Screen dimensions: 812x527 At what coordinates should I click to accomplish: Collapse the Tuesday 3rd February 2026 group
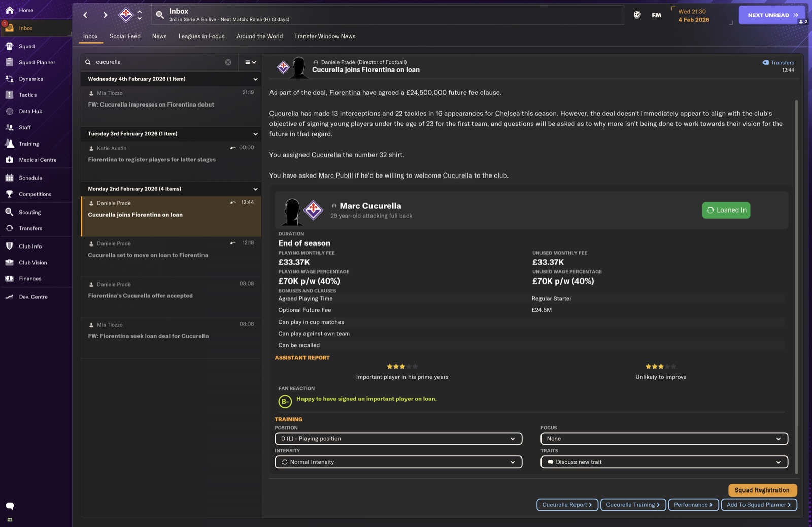255,134
